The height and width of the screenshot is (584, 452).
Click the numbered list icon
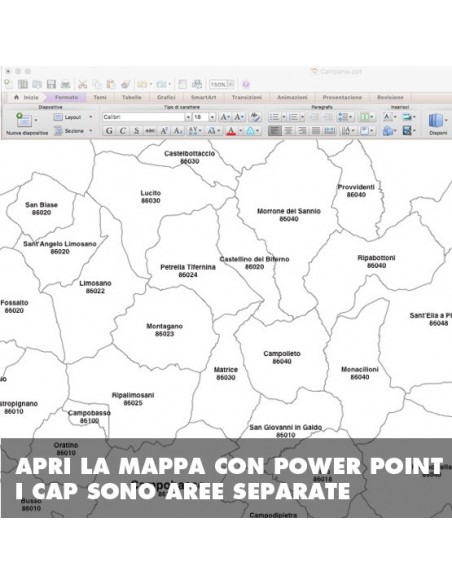tap(294, 117)
